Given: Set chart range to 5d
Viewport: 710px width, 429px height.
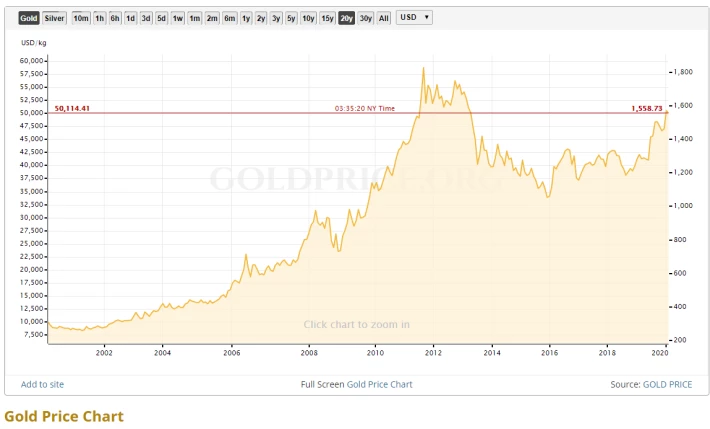Looking at the screenshot, I should [x=161, y=18].
